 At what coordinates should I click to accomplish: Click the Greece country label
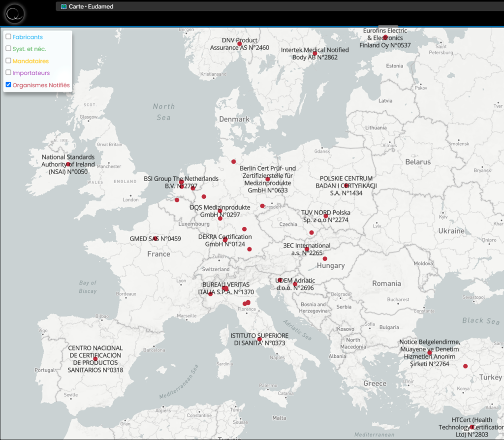375,383
